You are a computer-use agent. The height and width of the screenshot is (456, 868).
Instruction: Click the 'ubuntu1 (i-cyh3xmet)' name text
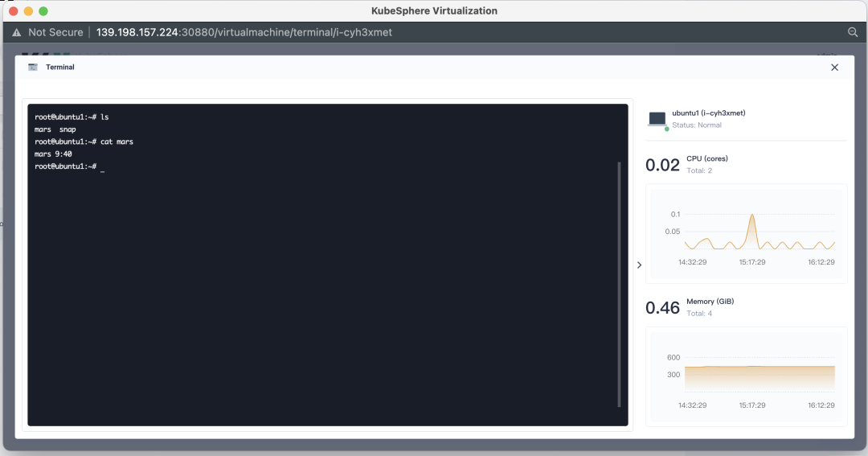pyautogui.click(x=709, y=113)
